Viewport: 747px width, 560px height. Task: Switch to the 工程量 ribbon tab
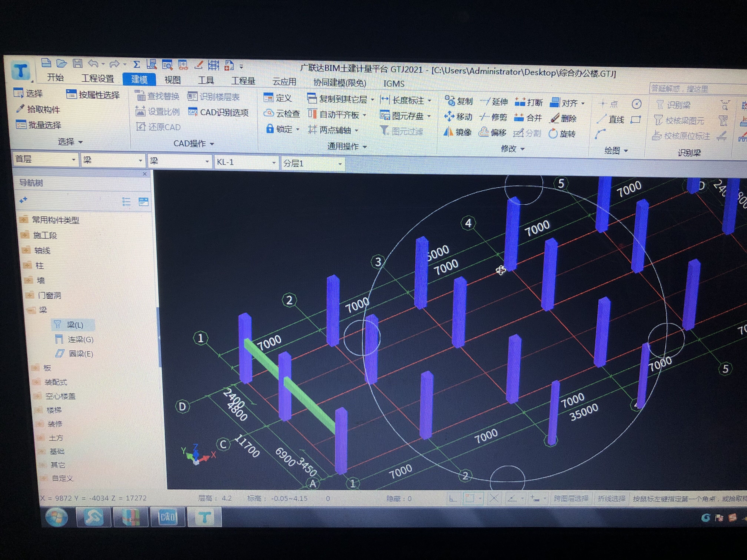click(243, 81)
